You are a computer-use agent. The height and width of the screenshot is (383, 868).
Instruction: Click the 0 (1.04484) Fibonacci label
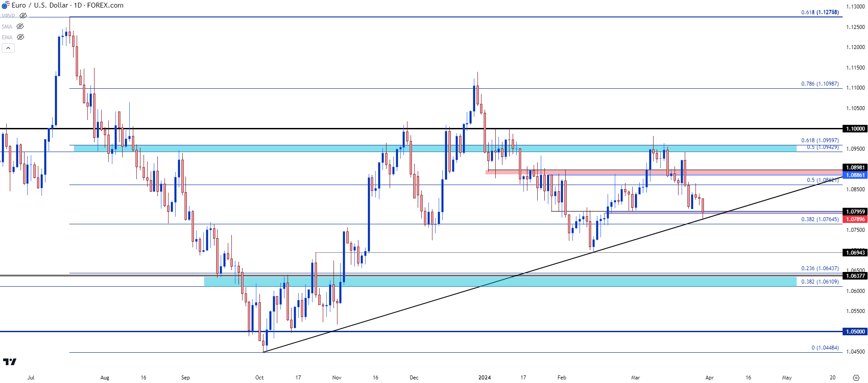click(825, 348)
